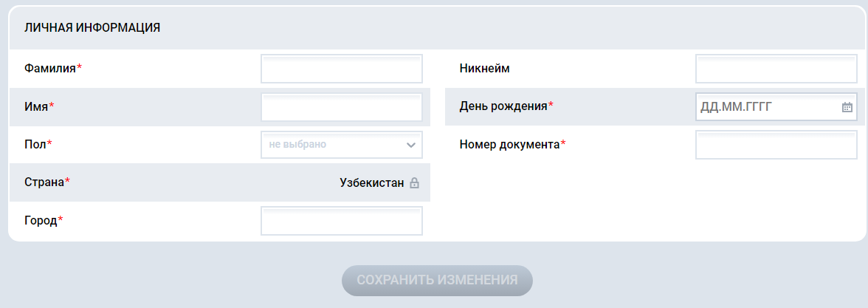Viewport: 868px width, 308px height.
Task: Click the Никнейм label
Action: (484, 69)
